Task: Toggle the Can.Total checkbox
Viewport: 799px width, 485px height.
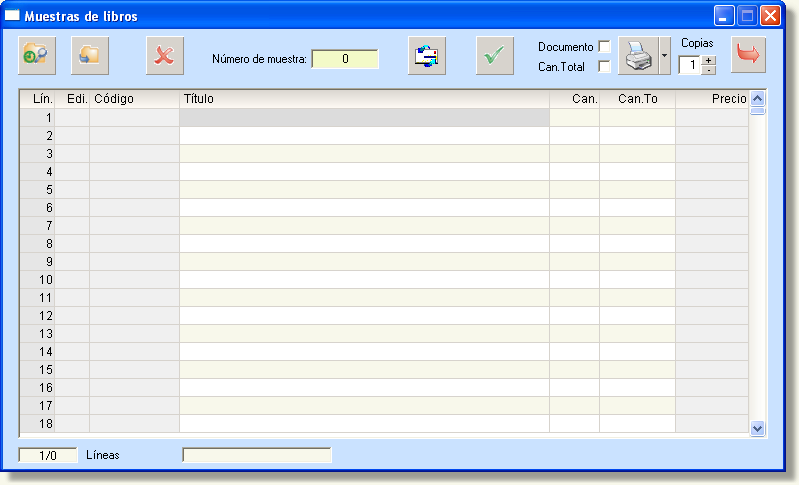Action: [604, 66]
